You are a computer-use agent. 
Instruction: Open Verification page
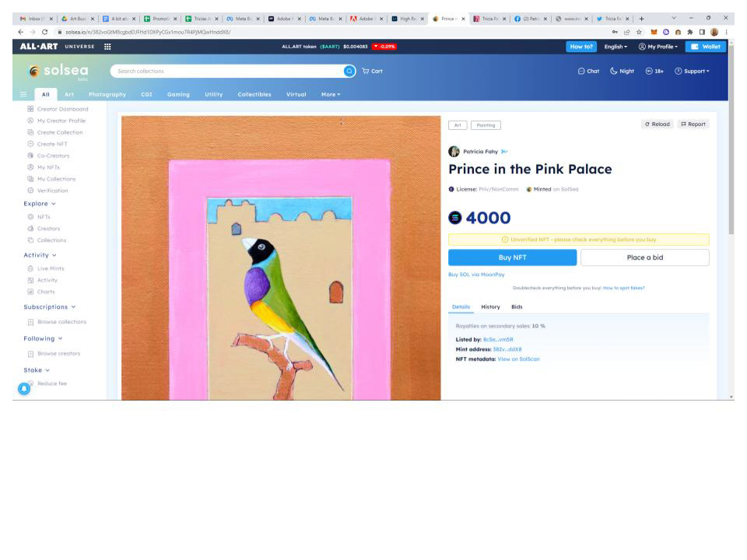click(47, 191)
